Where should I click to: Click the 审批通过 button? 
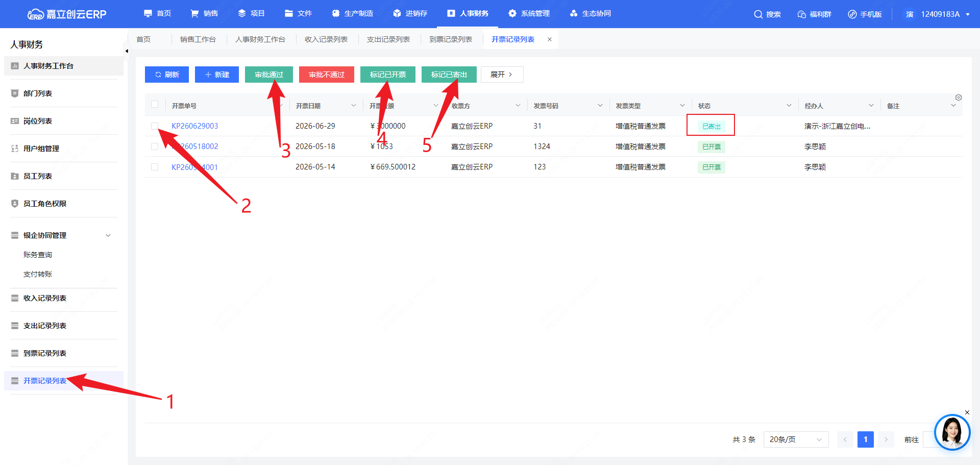coord(269,75)
